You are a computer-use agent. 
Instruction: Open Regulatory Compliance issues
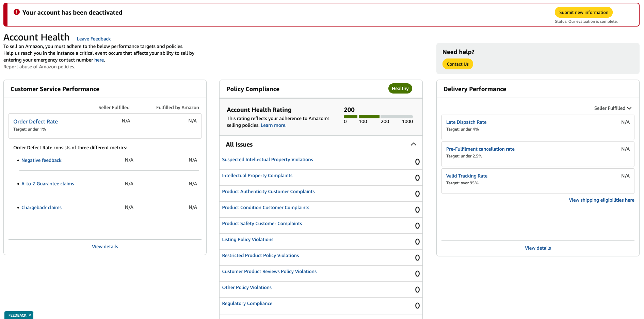pyautogui.click(x=247, y=303)
